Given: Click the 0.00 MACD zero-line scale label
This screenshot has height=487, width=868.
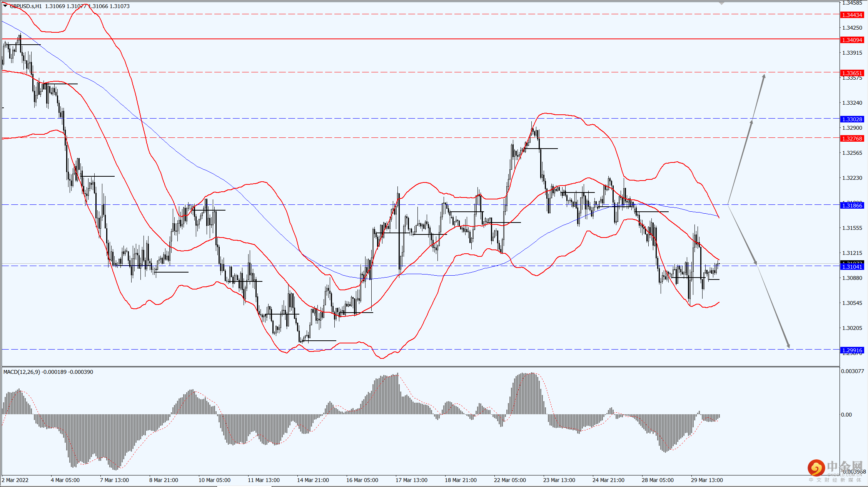Looking at the screenshot, I should [846, 415].
